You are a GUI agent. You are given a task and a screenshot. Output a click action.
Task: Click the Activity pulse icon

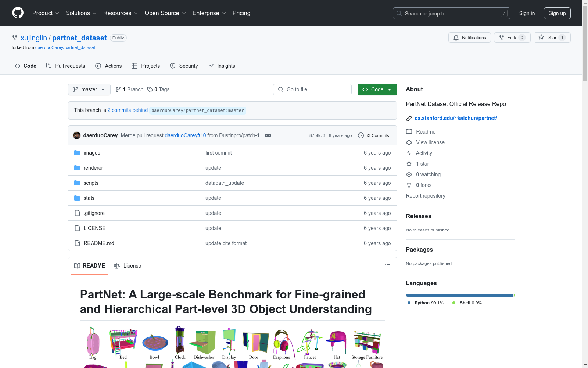pyautogui.click(x=409, y=153)
